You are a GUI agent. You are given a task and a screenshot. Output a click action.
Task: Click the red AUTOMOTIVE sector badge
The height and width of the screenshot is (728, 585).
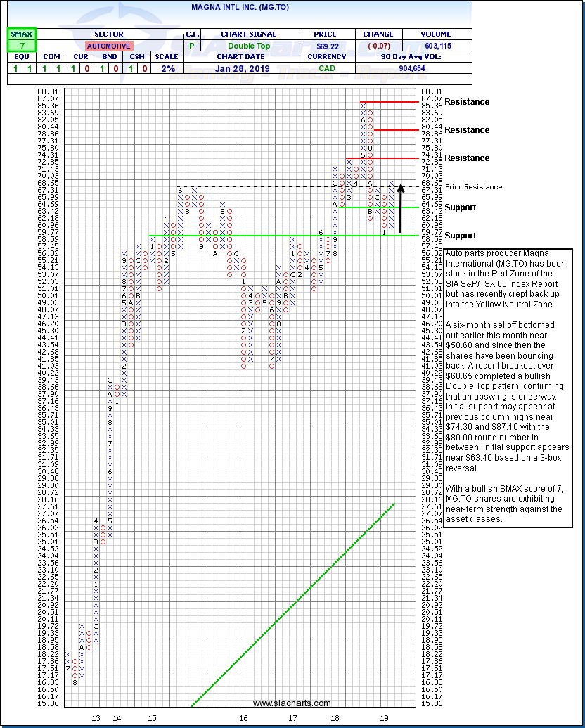point(108,46)
